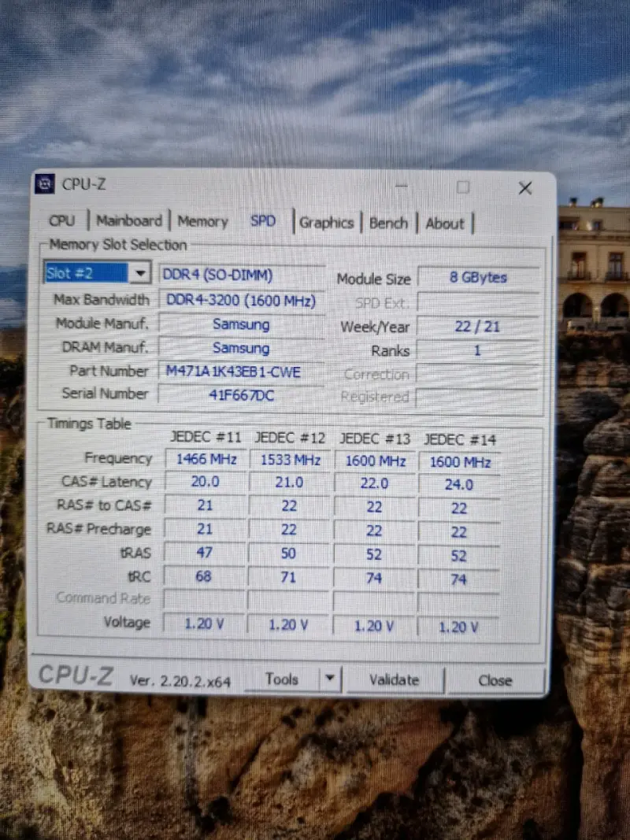The height and width of the screenshot is (840, 630).
Task: Select the SPD tab
Action: (x=263, y=220)
